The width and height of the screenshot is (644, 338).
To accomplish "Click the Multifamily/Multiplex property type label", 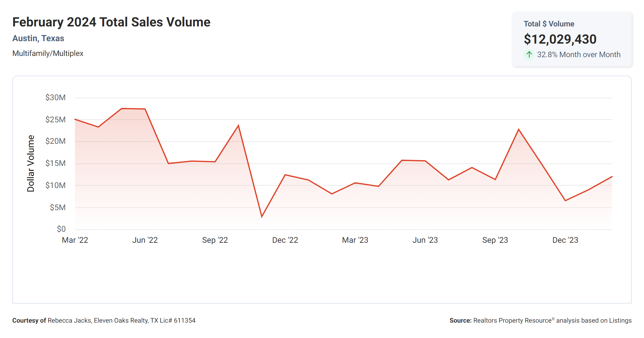I will (x=48, y=53).
